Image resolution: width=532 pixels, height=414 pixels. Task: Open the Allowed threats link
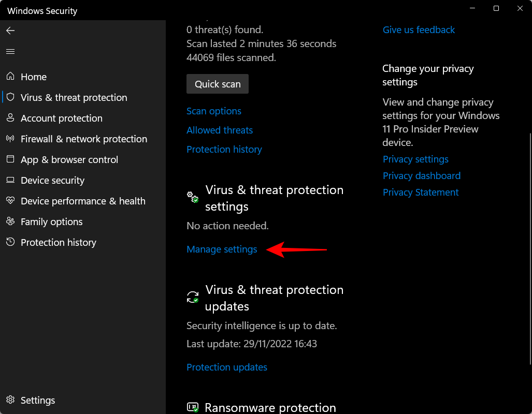point(220,130)
